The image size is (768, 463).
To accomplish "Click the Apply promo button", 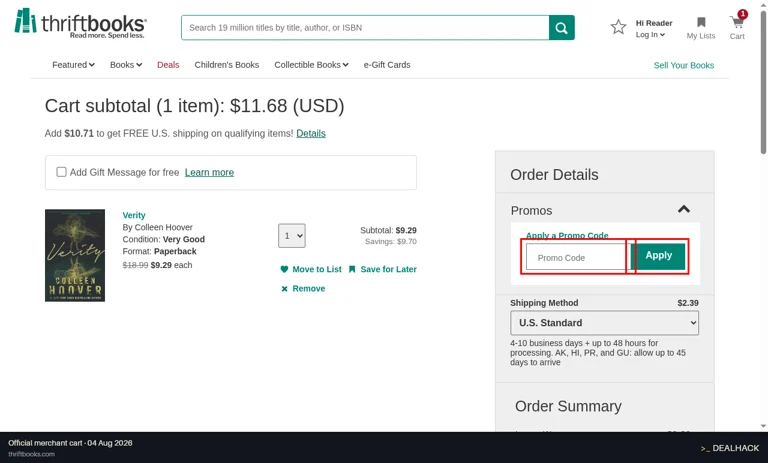I will (x=658, y=256).
